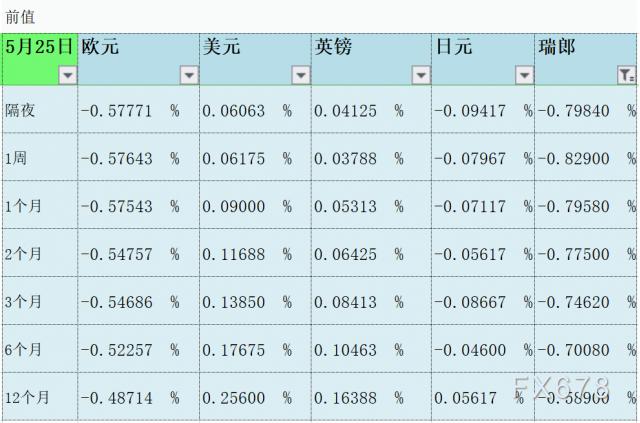Viewport: 640px width, 423px height.
Task: Open the 5月25日 column filter dropdown
Action: (x=68, y=75)
